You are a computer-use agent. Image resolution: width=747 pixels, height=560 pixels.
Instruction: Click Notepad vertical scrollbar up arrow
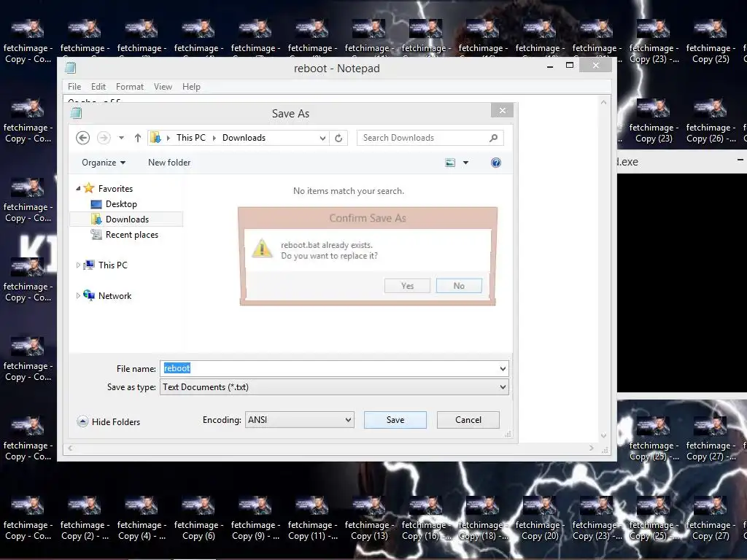(x=603, y=102)
